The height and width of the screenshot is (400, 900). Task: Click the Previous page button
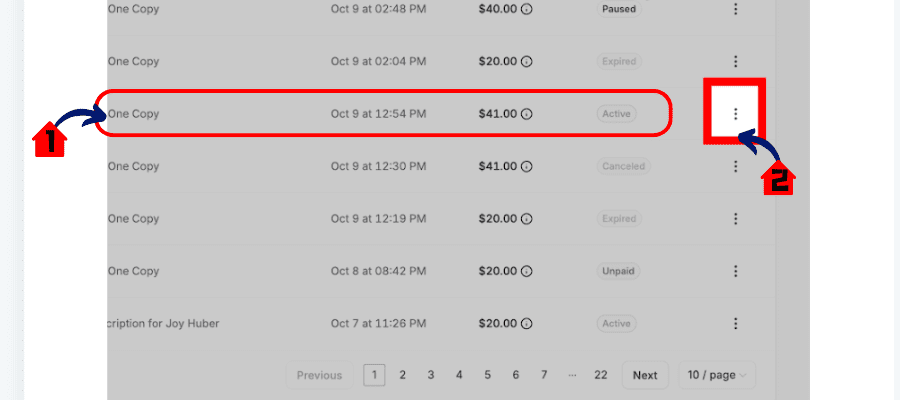pyautogui.click(x=319, y=375)
